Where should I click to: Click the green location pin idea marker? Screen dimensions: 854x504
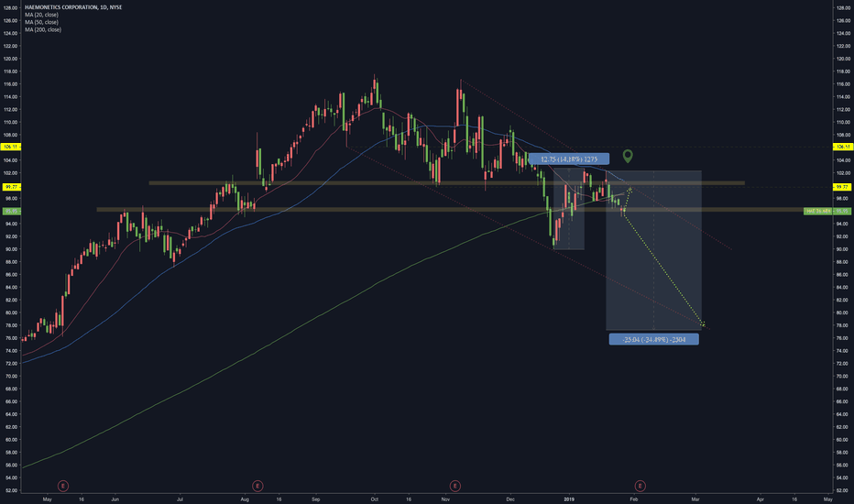[628, 157]
